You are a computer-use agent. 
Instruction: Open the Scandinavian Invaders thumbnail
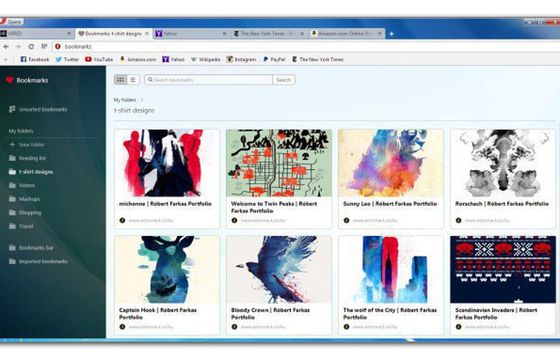coord(503,269)
